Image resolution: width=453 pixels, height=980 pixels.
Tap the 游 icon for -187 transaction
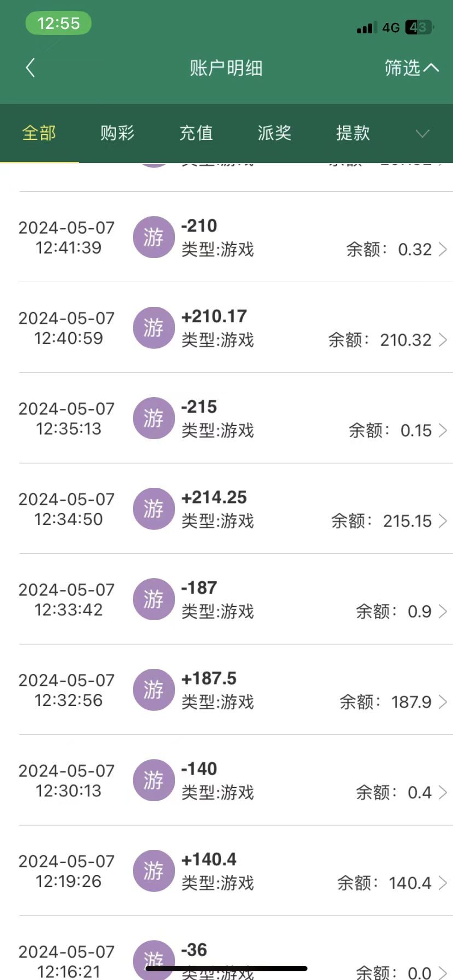154,599
